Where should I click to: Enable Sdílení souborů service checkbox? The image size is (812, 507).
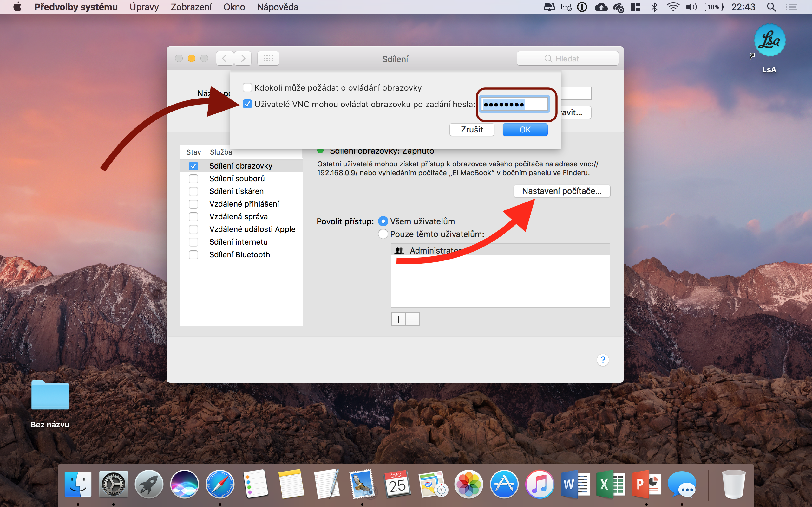click(193, 178)
